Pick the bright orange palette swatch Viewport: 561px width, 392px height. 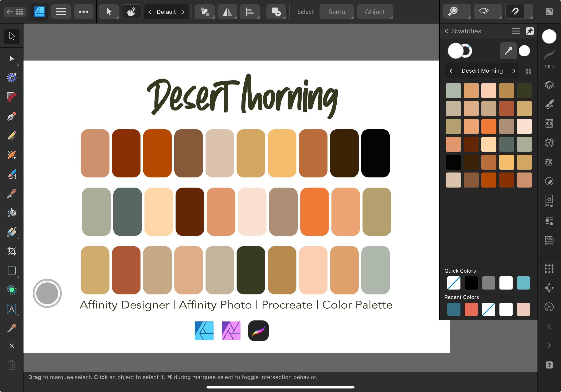coord(489,126)
